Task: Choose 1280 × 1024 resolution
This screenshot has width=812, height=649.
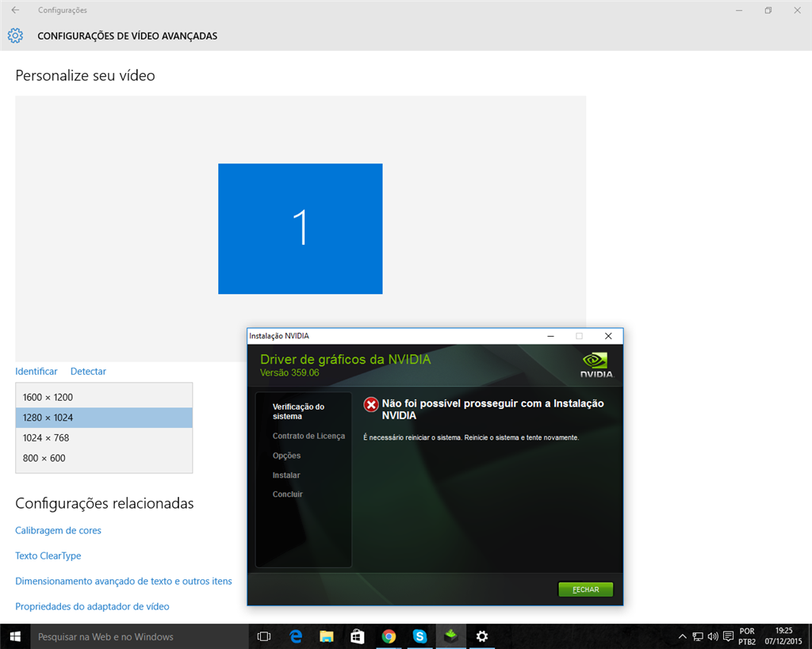Action: tap(104, 418)
